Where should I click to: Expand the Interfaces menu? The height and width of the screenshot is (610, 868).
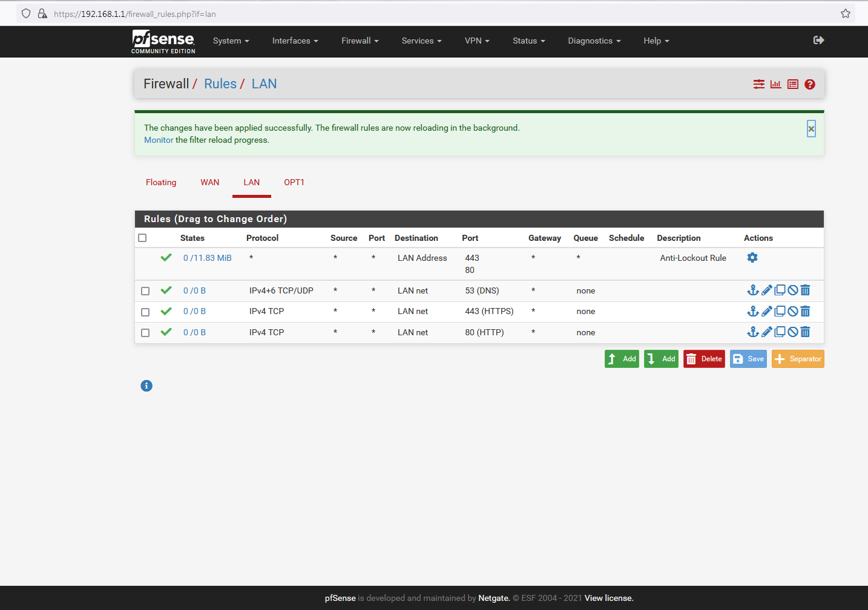pos(295,41)
